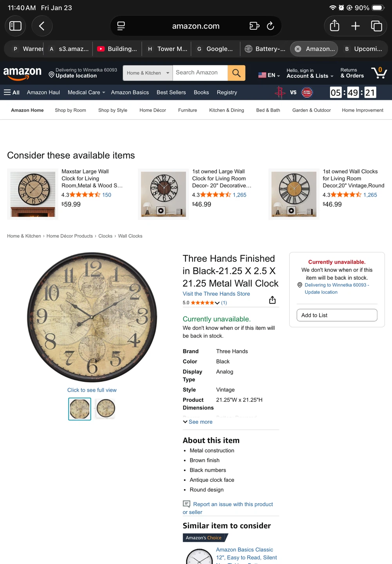Close the active Amazon tab
The height and width of the screenshot is (564, 392).
[x=298, y=49]
